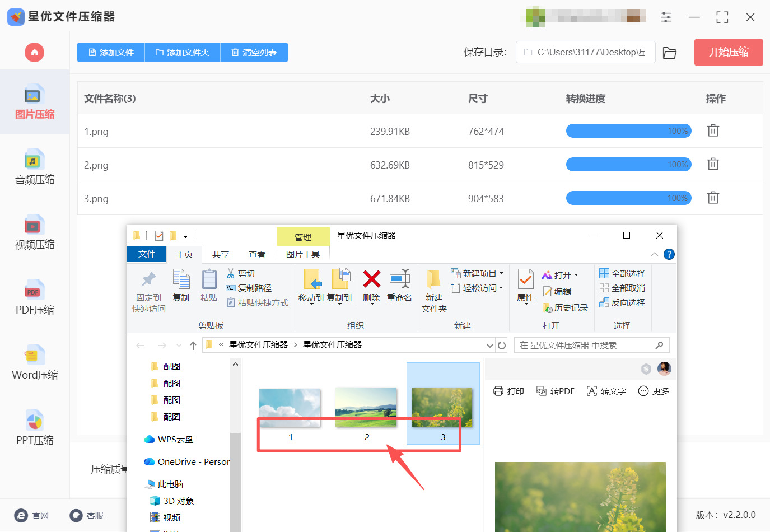Click the 2.png progress bar
This screenshot has width=770, height=532.
tap(629, 165)
